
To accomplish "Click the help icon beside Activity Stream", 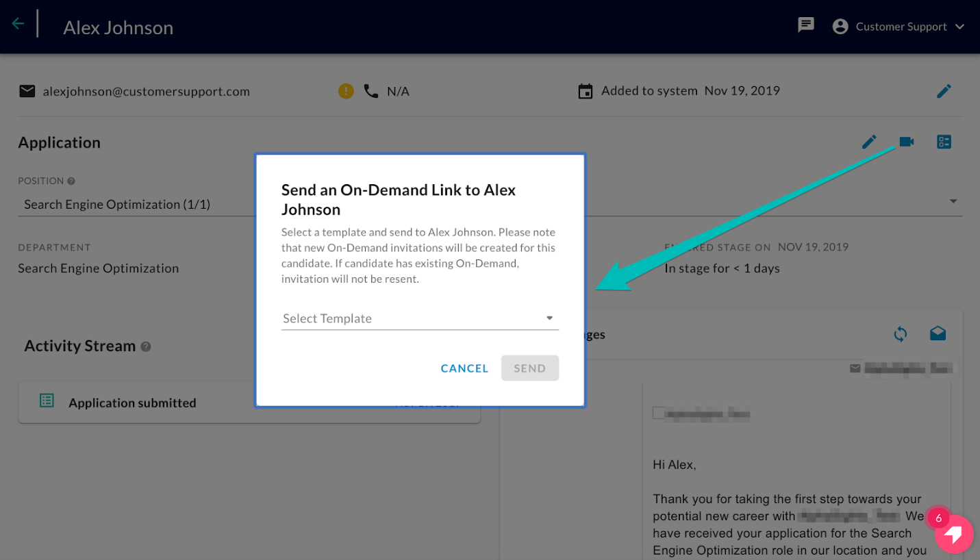I will (146, 347).
